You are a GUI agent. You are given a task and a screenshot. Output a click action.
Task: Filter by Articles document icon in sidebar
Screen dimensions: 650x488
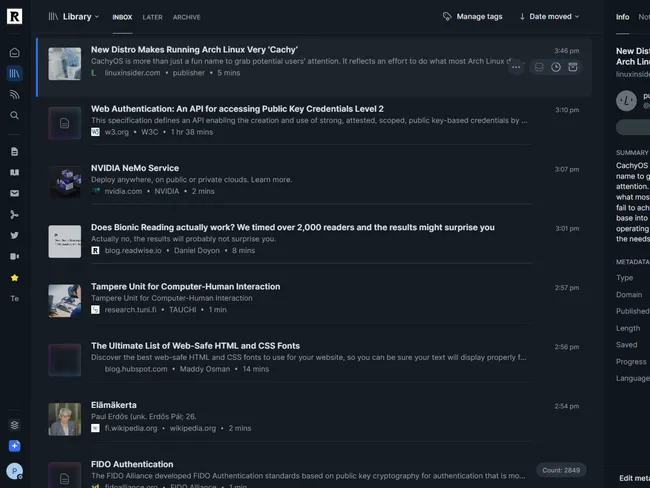15,152
